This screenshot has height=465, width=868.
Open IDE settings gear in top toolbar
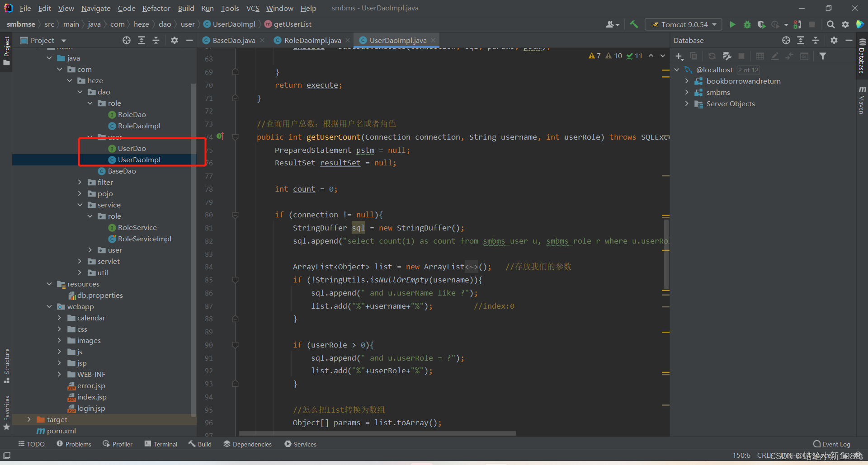(x=845, y=24)
